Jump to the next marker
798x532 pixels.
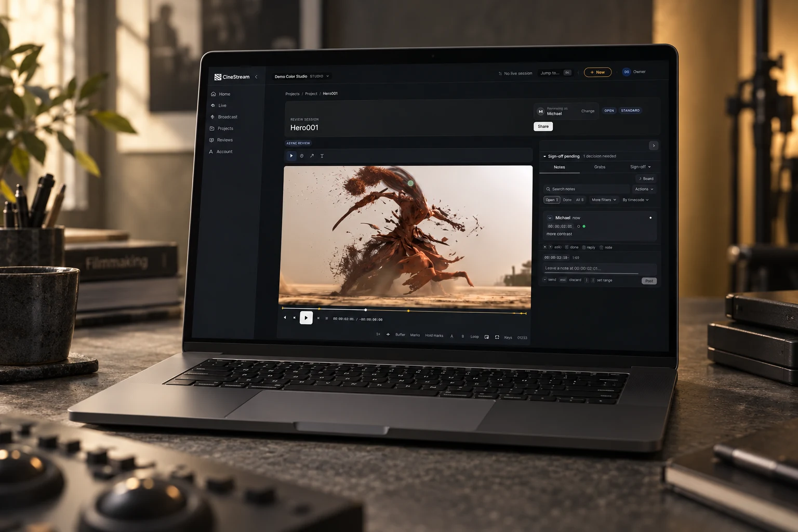tap(318, 318)
